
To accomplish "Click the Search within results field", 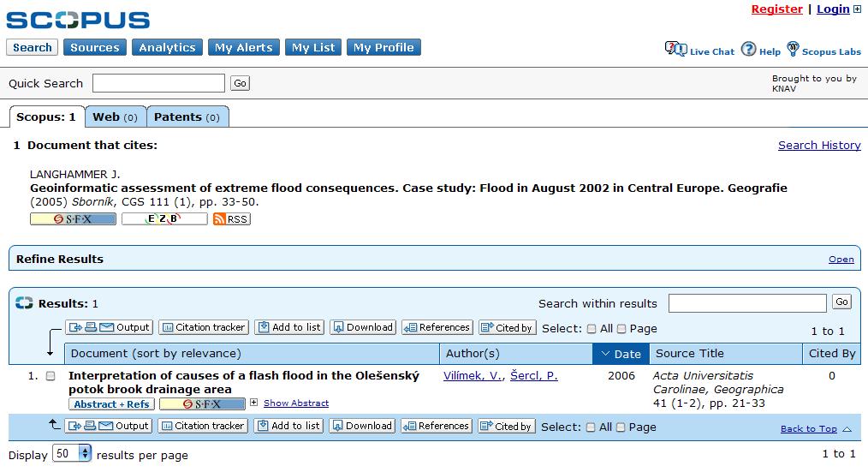I will (x=747, y=303).
